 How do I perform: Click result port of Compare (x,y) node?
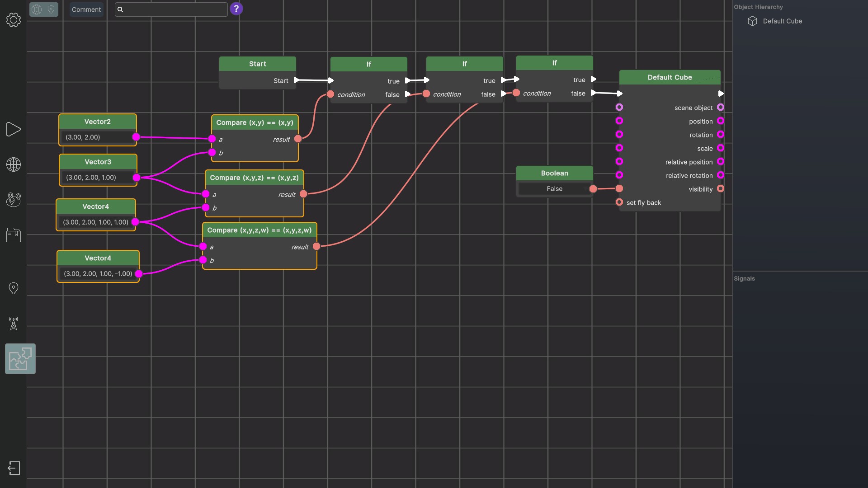(x=298, y=139)
